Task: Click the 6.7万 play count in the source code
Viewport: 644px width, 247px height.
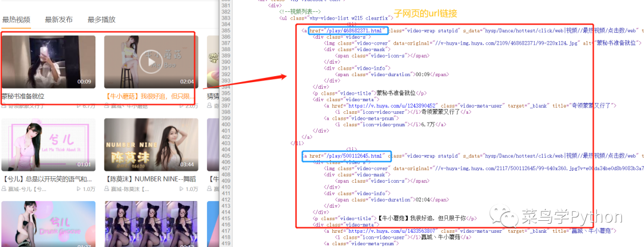Action: point(428,124)
